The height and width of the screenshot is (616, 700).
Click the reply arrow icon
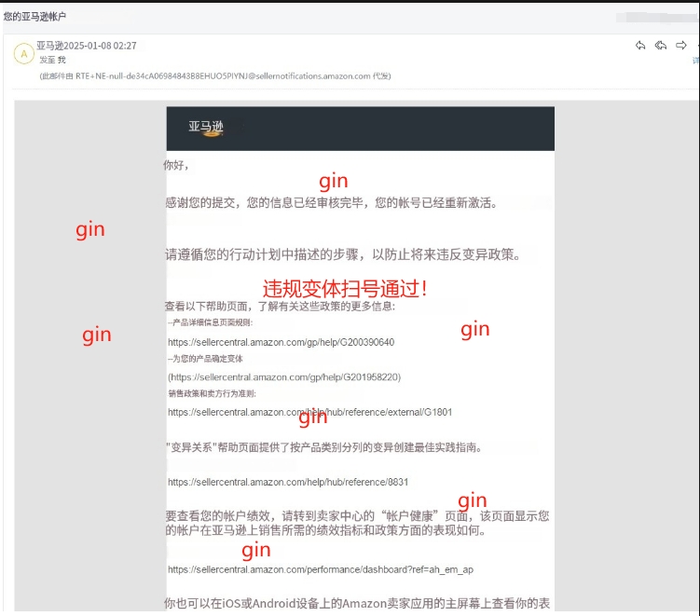click(x=640, y=45)
